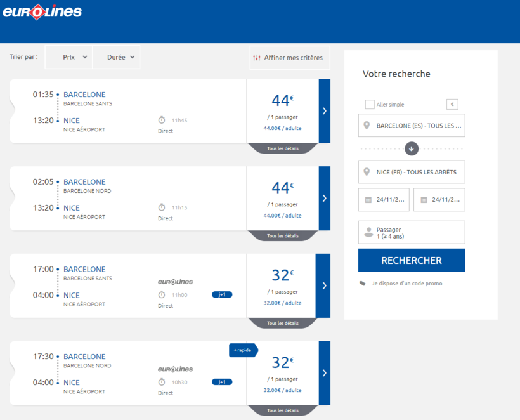Open the euro currency selector

(452, 105)
